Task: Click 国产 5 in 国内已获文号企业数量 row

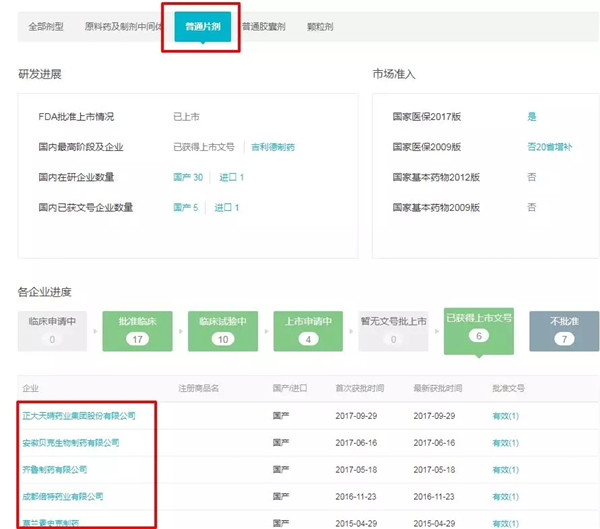Action: 186,207
